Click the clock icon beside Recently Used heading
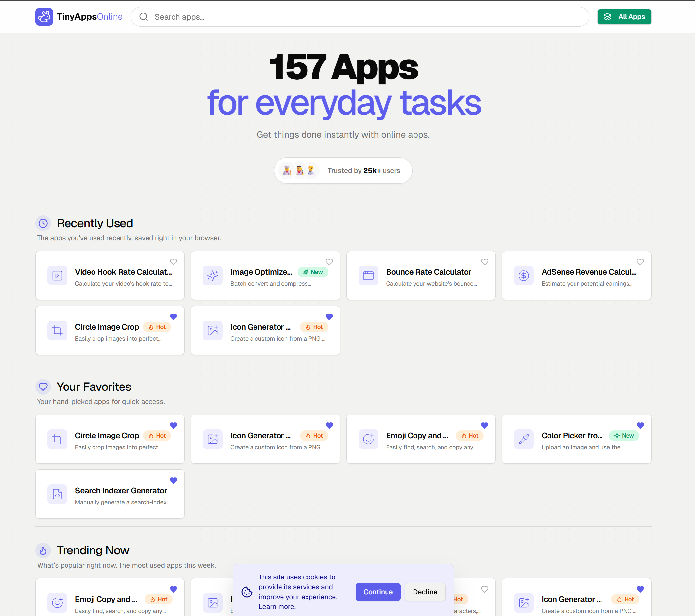This screenshot has width=695, height=616. pos(43,223)
